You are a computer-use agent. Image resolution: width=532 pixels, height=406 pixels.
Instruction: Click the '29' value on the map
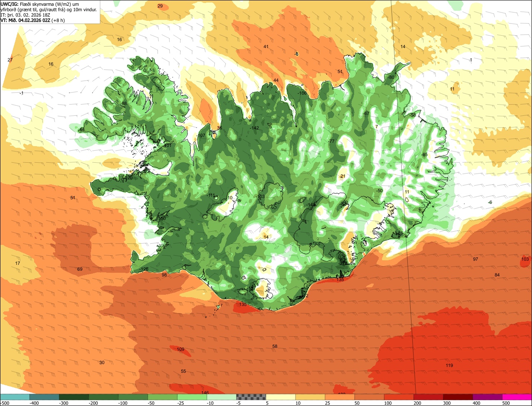pyautogui.click(x=160, y=6)
